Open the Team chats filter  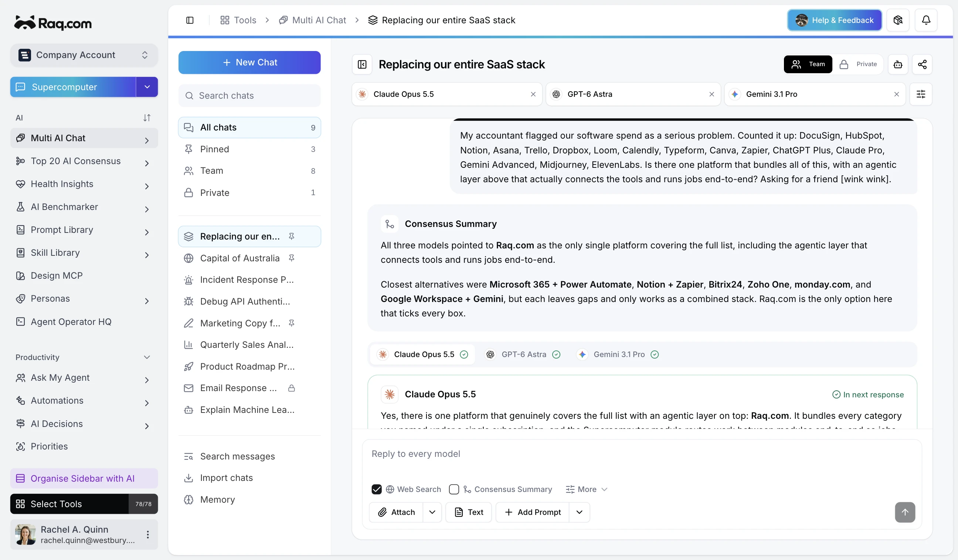click(x=249, y=171)
